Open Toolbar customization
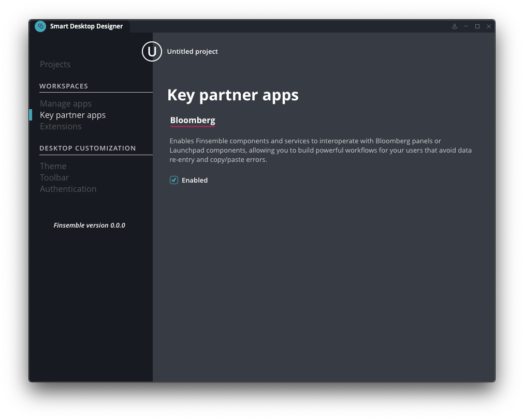The height and width of the screenshot is (420, 524). pos(54,177)
